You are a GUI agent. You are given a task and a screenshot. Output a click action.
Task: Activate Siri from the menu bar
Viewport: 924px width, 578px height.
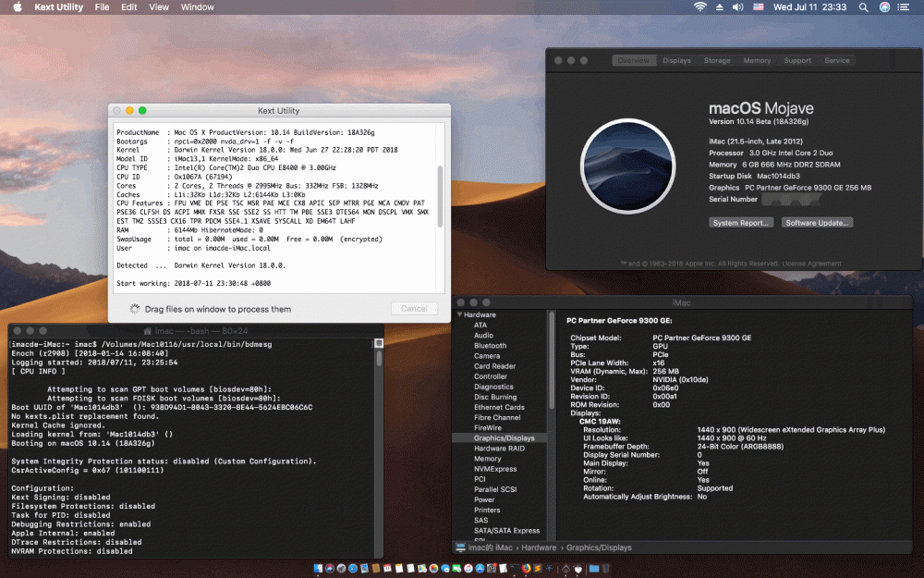[x=884, y=7]
